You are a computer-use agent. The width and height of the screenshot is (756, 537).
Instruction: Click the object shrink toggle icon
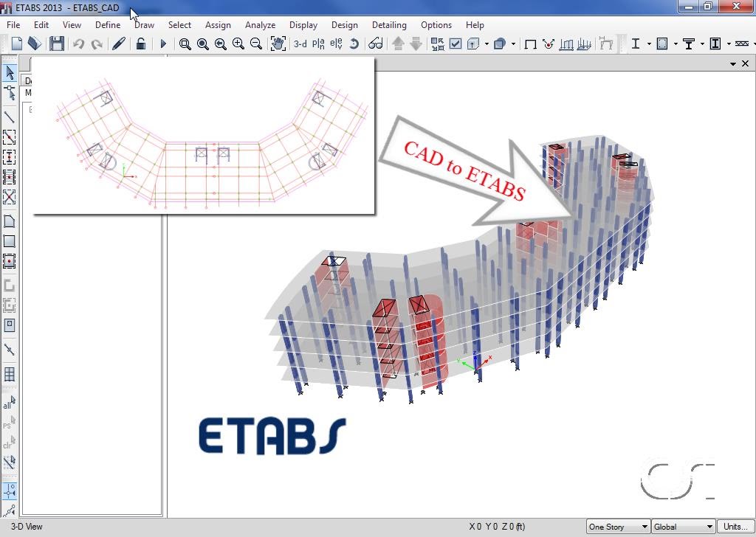437,44
